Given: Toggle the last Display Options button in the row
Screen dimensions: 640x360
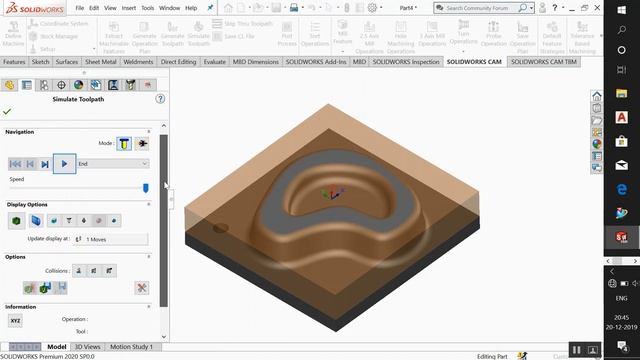Looking at the screenshot, I should (114, 221).
